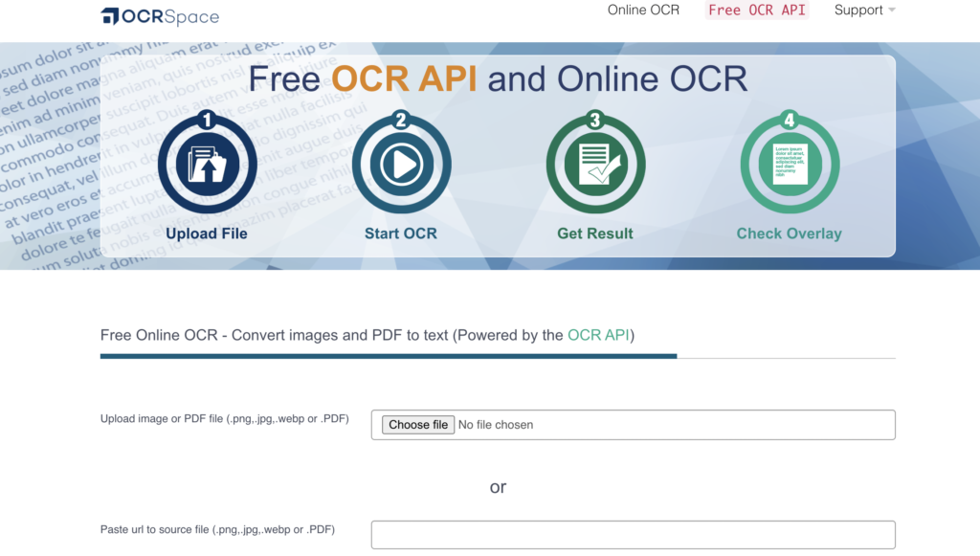This screenshot has height=556, width=980.
Task: Click the Choose file button
Action: pyautogui.click(x=418, y=425)
